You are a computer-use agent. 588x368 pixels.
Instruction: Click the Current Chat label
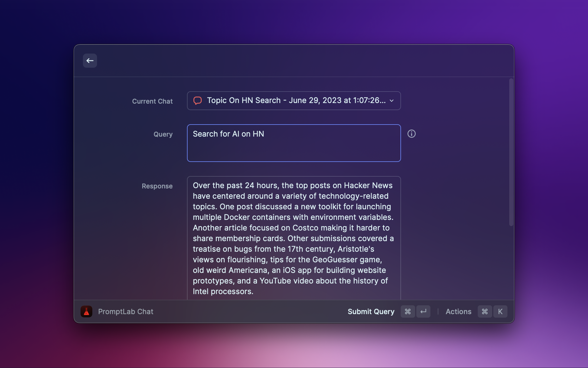[152, 101]
